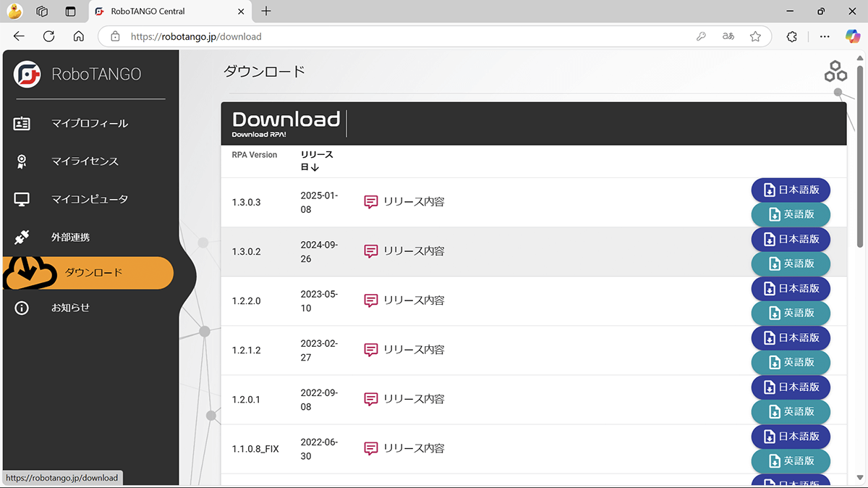
Task: Download 英語版 for version 1.2.2.0
Action: click(791, 313)
